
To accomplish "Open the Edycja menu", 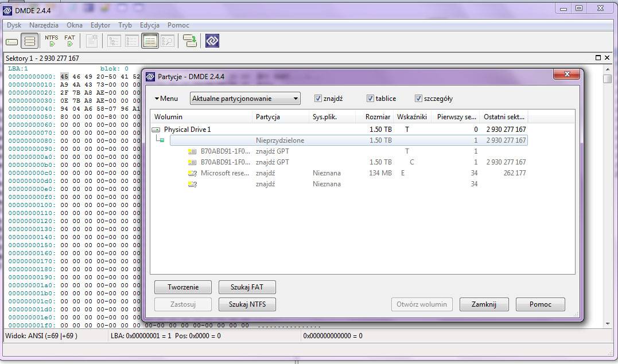I will [150, 25].
